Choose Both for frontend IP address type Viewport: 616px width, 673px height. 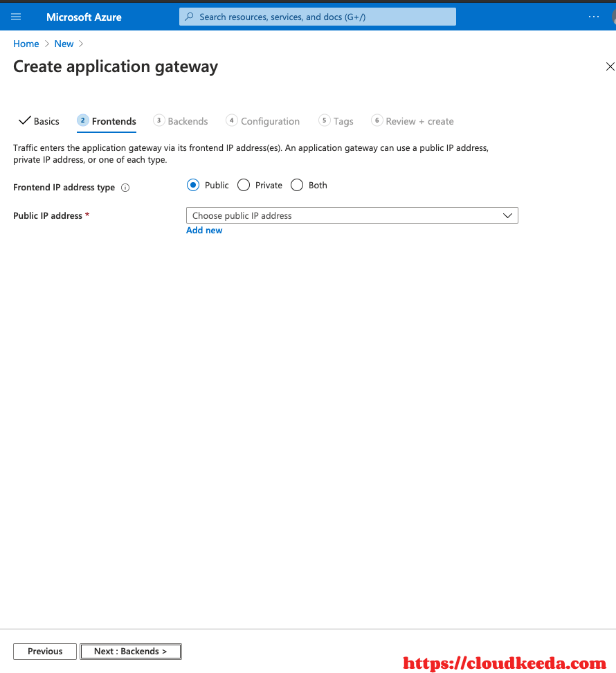297,185
